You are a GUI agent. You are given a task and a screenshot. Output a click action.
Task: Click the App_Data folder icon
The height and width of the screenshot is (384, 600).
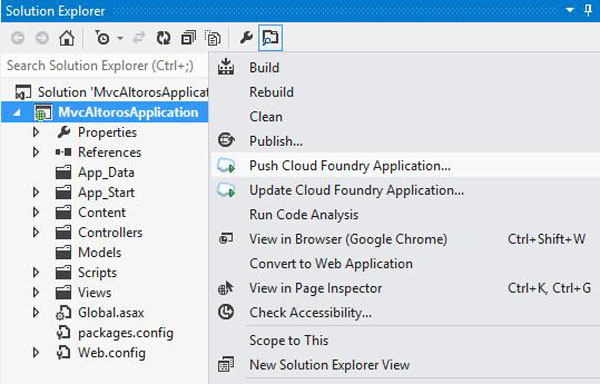pos(63,172)
